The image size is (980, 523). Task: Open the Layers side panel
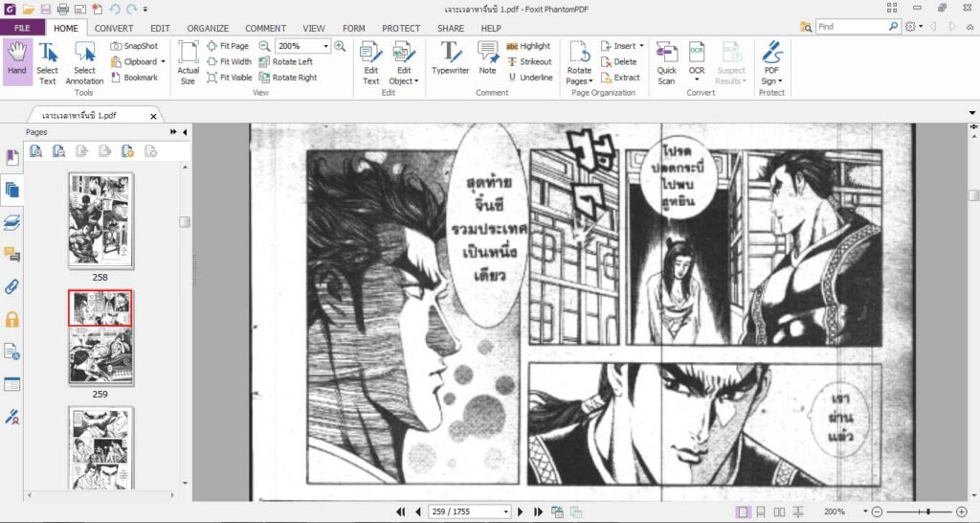pos(11,223)
